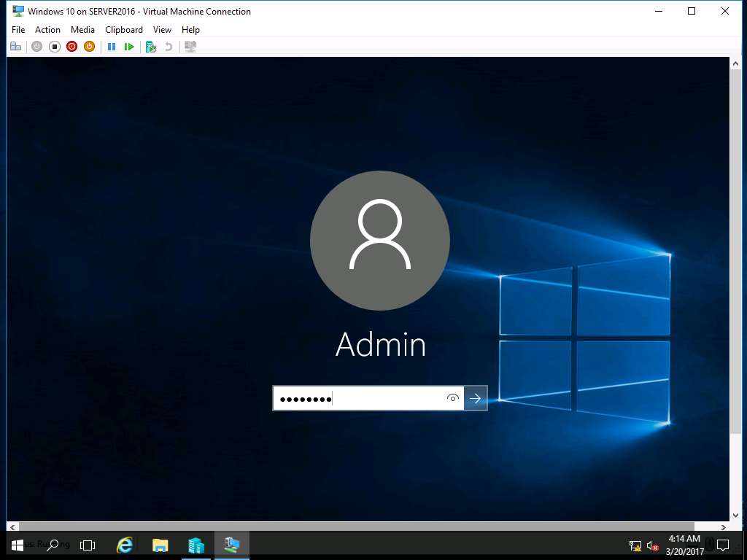Click the horizontal scrollbar right arrow

(x=724, y=526)
